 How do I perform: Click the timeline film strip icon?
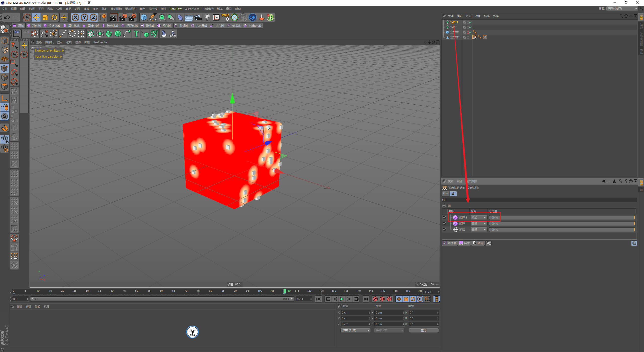tap(437, 299)
